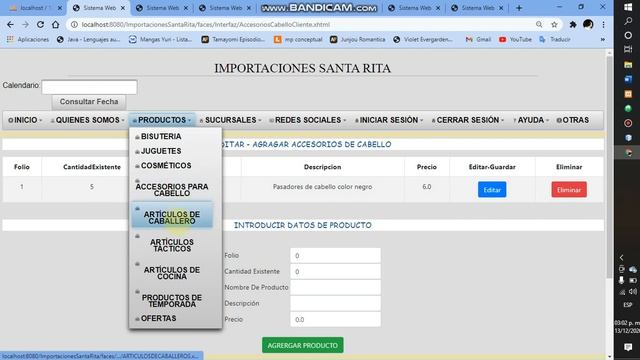Open the OTRAS menu
The image size is (640, 360).
(573, 120)
